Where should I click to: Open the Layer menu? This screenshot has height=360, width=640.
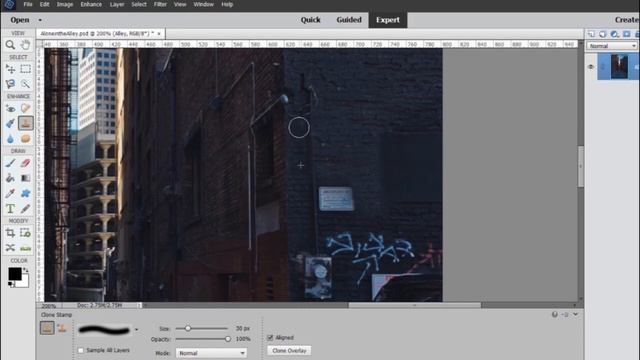[x=117, y=4]
